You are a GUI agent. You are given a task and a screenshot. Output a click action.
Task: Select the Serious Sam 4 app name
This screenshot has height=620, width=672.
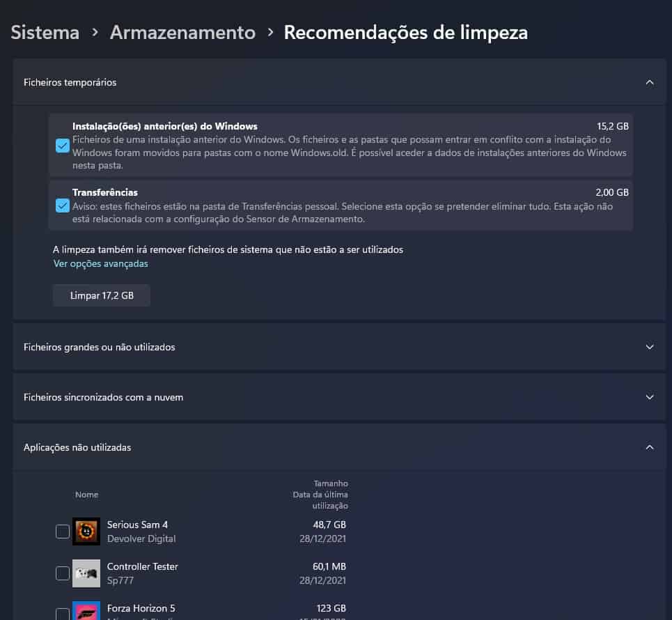137,525
